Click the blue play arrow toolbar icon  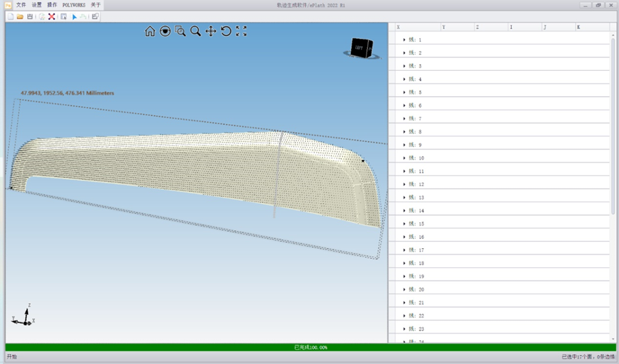point(74,16)
